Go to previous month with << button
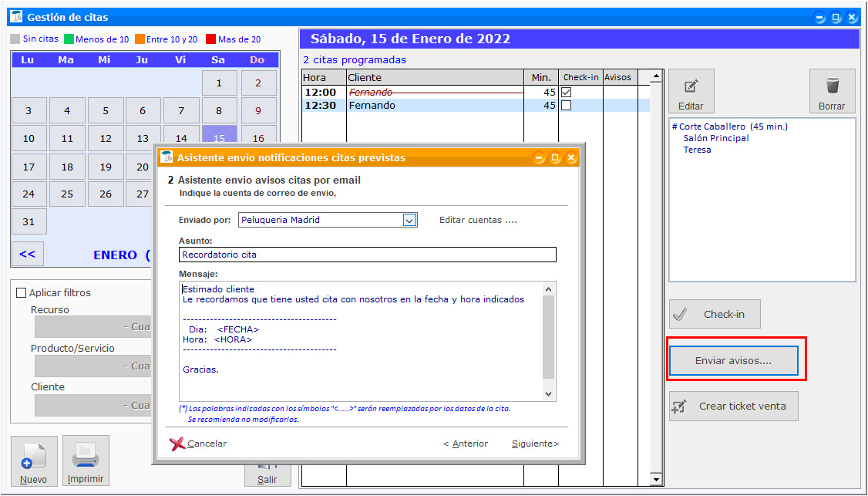The width and height of the screenshot is (868, 496). [x=27, y=255]
